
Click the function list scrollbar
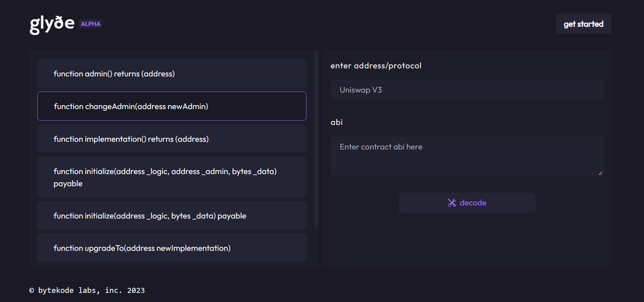316,139
